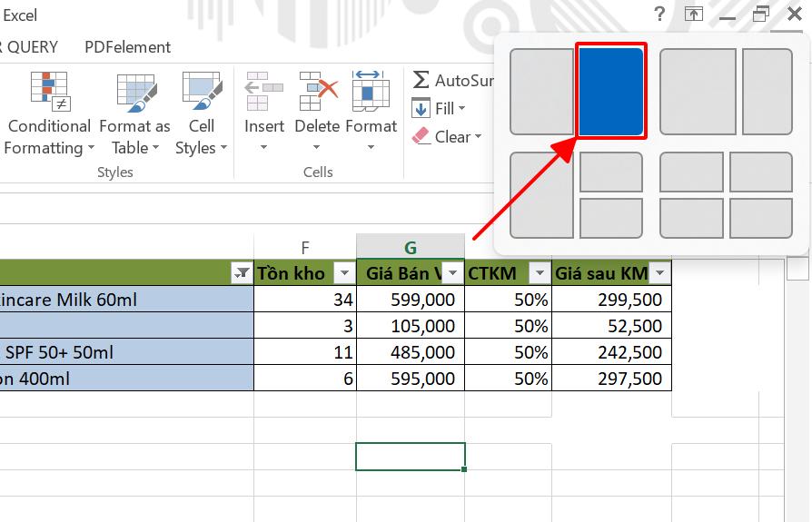This screenshot has width=812, height=522.
Task: Click the Delete cells icon
Action: pos(318,92)
